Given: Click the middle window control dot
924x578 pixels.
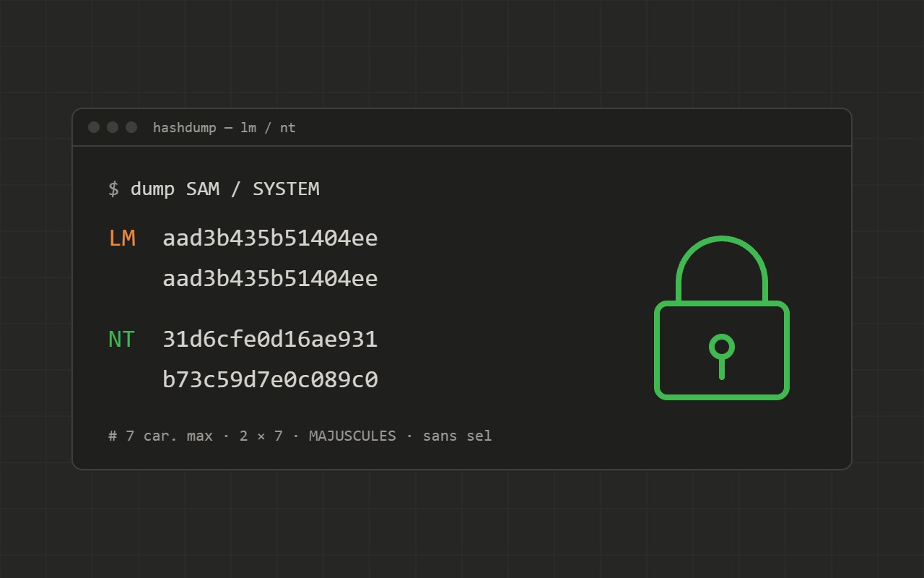Looking at the screenshot, I should pos(113,127).
